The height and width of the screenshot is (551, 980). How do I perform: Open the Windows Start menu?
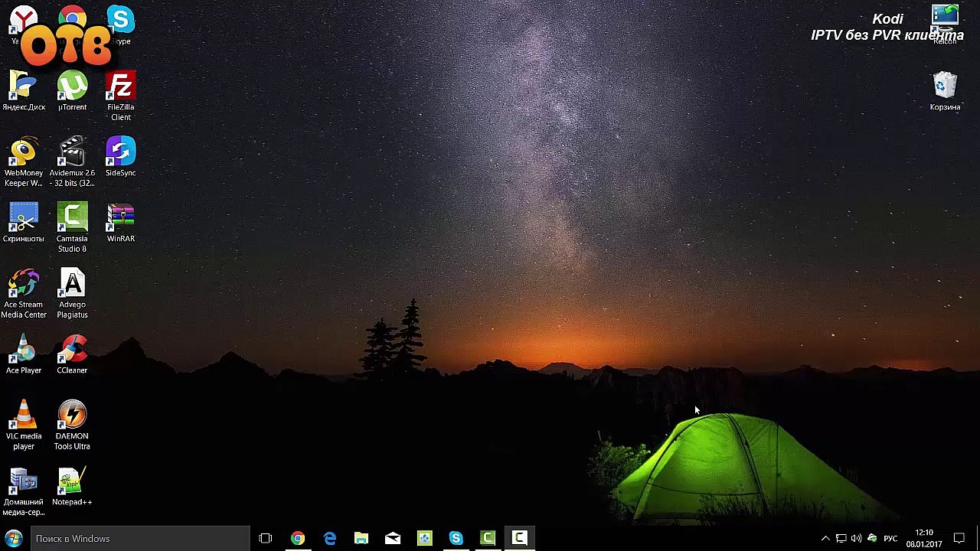[x=14, y=539]
